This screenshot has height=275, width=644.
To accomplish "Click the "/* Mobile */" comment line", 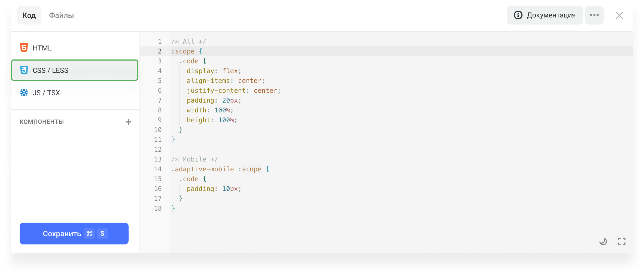I will [x=195, y=159].
